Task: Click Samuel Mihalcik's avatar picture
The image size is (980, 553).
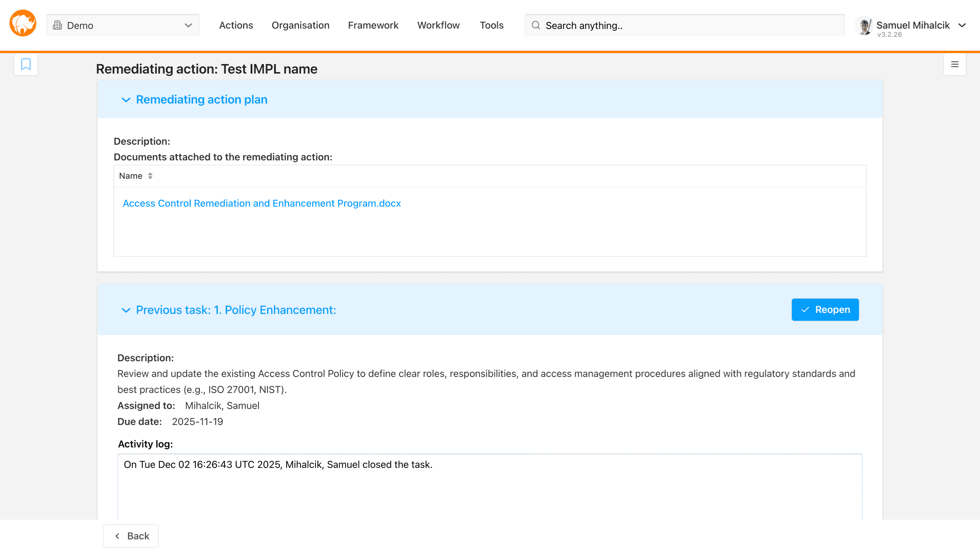Action: point(864,26)
